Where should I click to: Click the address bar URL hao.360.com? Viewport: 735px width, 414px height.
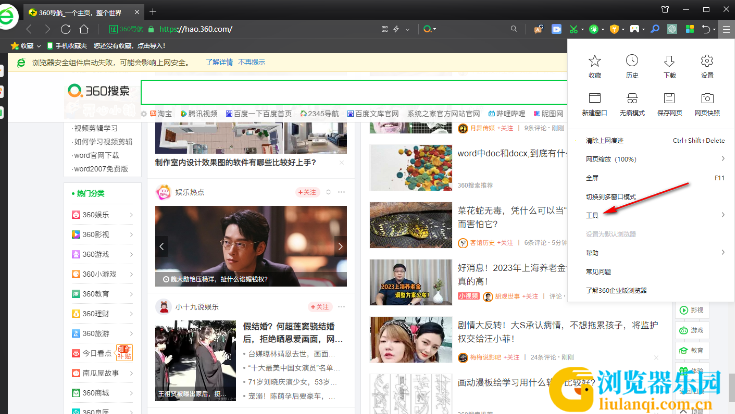[x=196, y=29]
